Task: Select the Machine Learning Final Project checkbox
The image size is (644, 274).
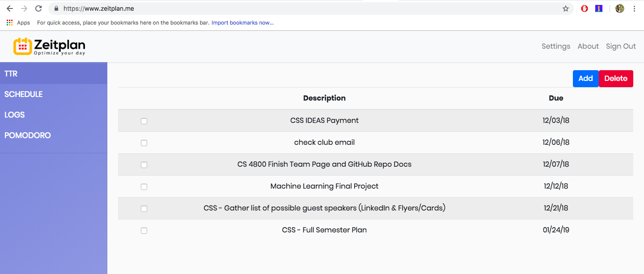Action: 144,187
